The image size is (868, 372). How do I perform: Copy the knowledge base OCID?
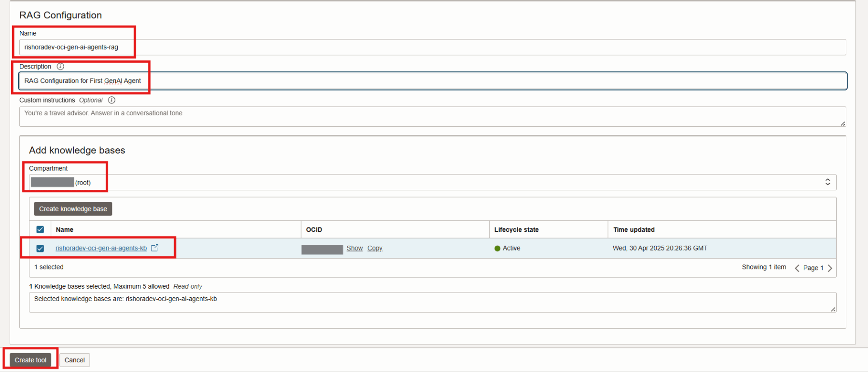coord(374,248)
